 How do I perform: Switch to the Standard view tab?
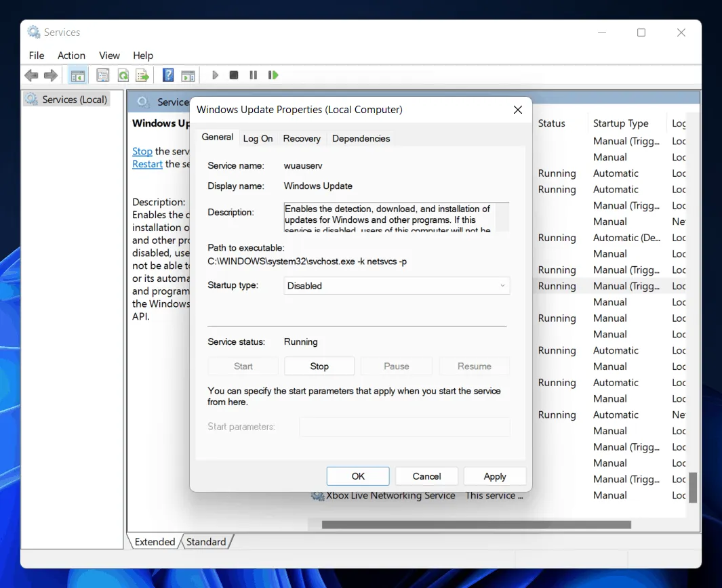coord(206,541)
